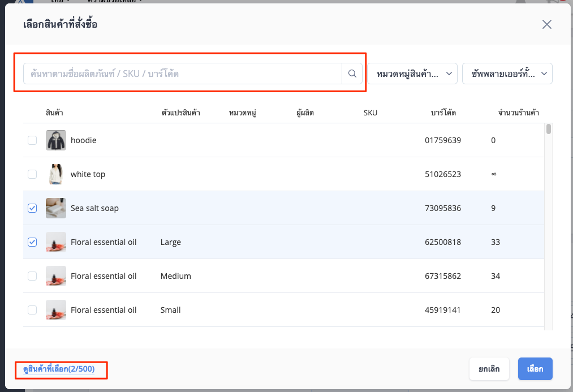Uncheck Floral essential oil Large checkbox
Viewport: 573px width, 392px height.
pos(32,242)
